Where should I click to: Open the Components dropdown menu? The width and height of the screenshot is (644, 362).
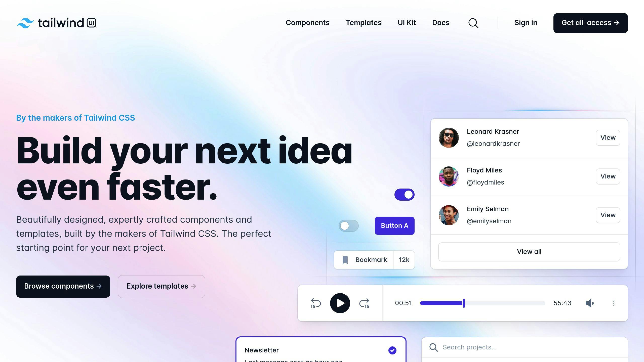(x=307, y=23)
